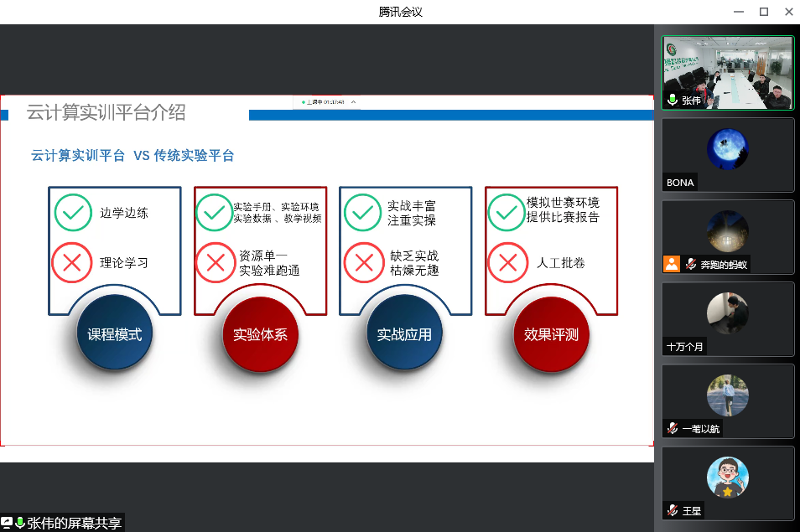Click 张伟's green microphone icon
Image resolution: width=800 pixels, height=532 pixels.
pos(673,100)
